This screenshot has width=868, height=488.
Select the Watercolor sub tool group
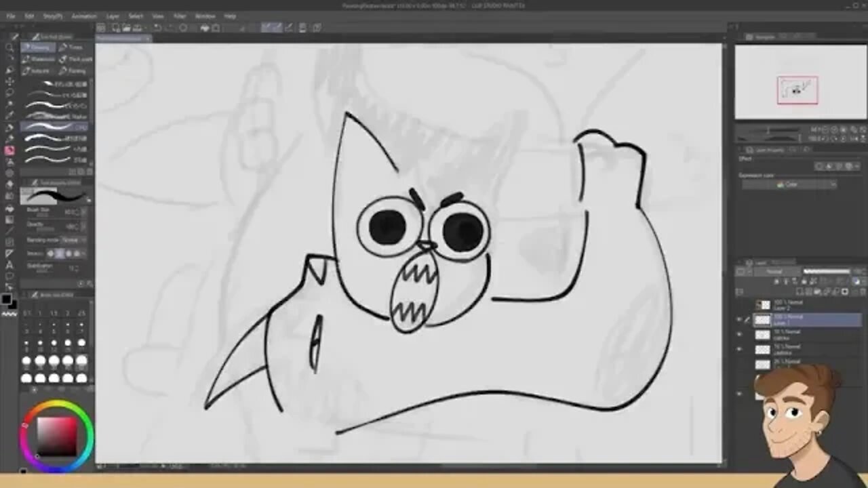click(37, 59)
